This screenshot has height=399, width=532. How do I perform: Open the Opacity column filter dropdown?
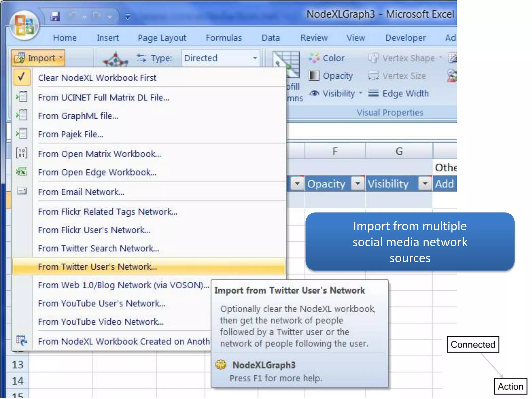(x=358, y=184)
